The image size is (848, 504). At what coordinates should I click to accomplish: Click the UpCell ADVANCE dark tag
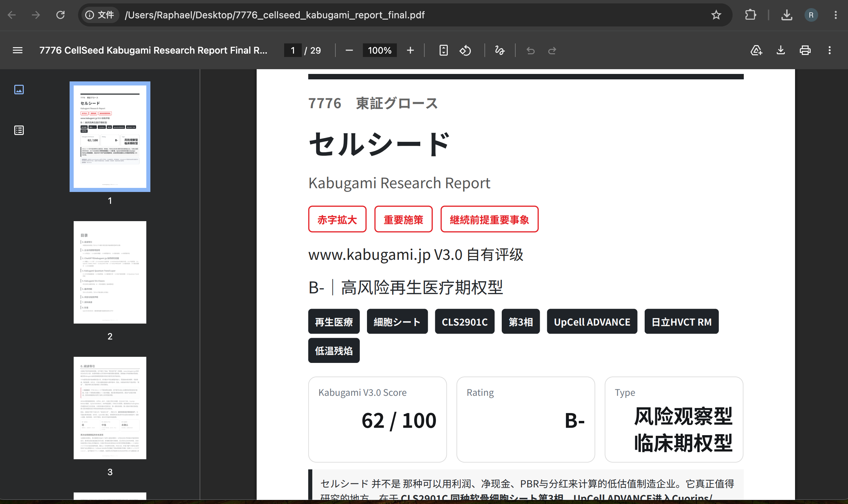coord(592,322)
